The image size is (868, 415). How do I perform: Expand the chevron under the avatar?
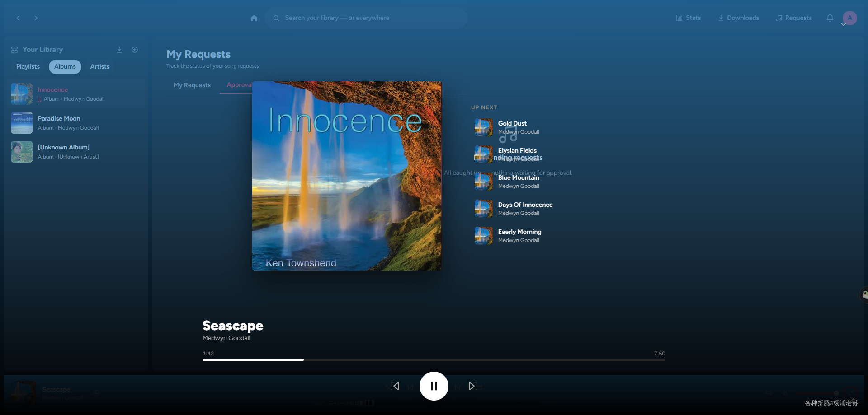[844, 24]
